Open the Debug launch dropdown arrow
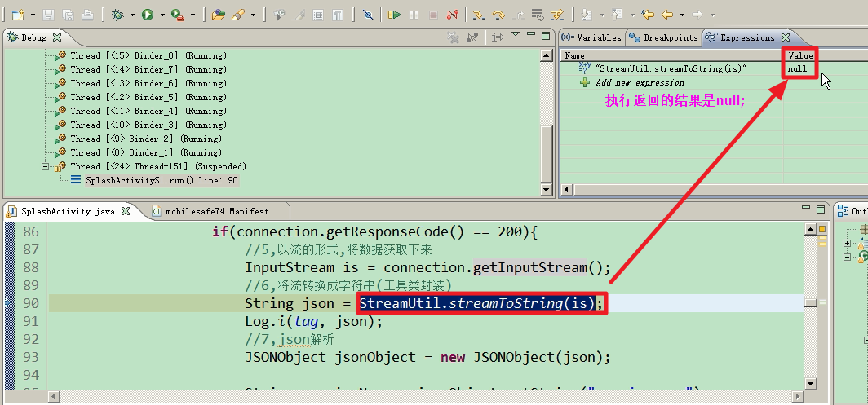 tap(132, 15)
